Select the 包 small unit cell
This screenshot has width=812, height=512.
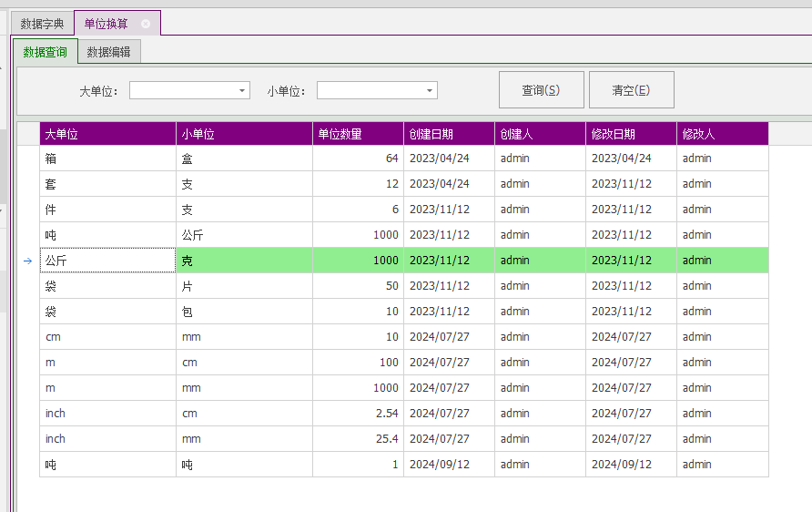coord(245,312)
